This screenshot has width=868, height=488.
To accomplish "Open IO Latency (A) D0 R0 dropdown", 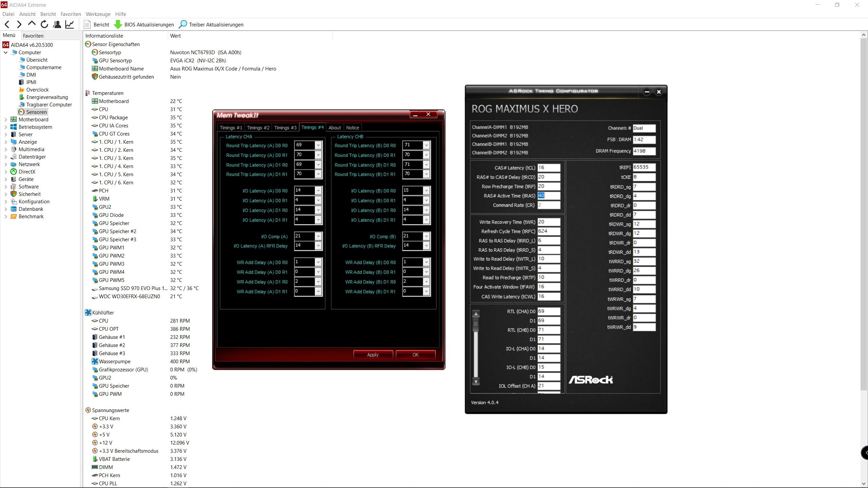I will click(318, 191).
